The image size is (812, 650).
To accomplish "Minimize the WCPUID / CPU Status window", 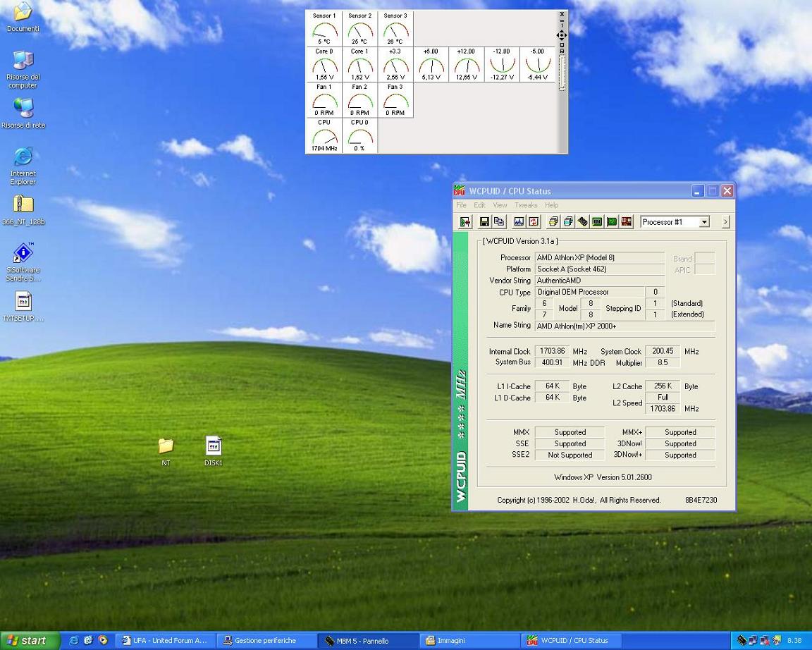I will pyautogui.click(x=698, y=191).
